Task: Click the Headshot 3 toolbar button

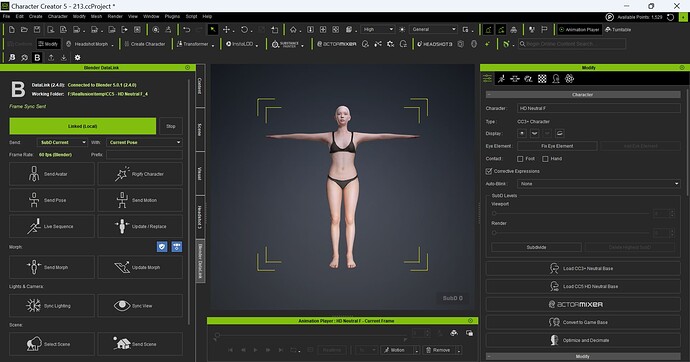Action: click(x=435, y=44)
